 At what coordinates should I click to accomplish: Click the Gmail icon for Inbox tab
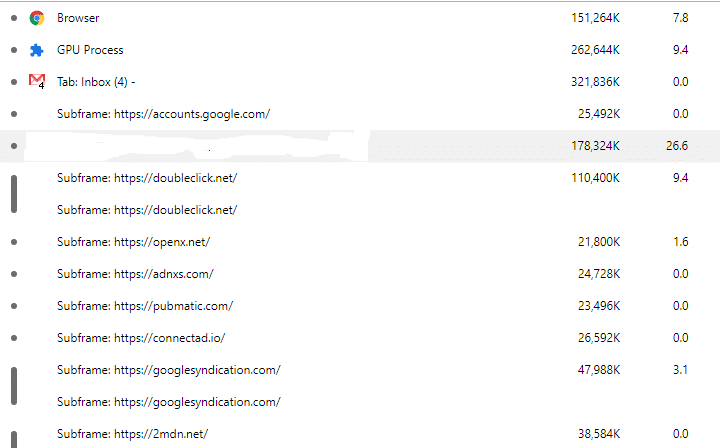click(37, 81)
